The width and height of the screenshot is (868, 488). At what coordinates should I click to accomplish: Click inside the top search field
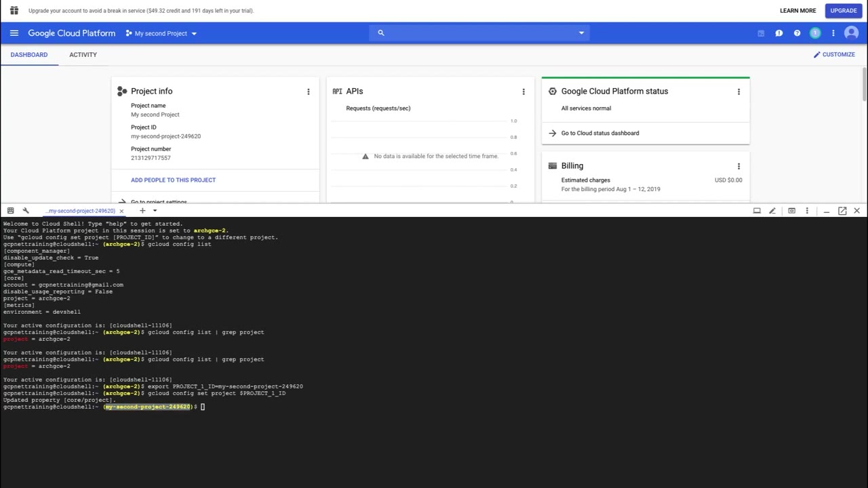click(479, 33)
